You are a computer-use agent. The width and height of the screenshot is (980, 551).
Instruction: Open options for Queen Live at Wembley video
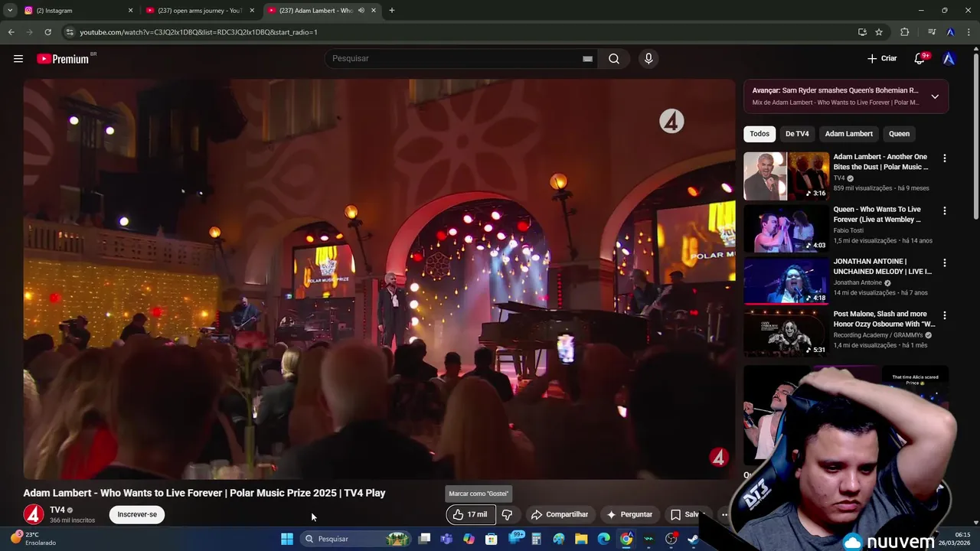click(944, 210)
